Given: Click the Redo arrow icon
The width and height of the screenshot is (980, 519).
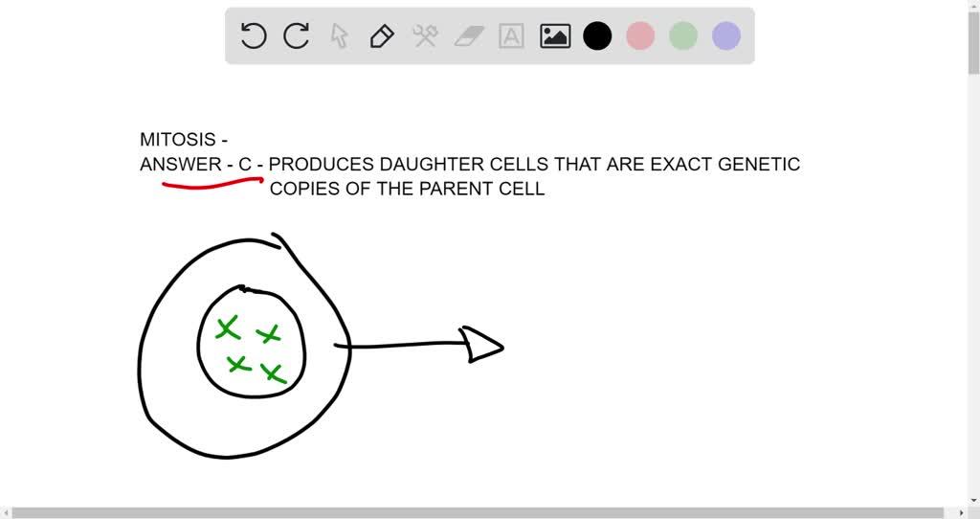Looking at the screenshot, I should (x=297, y=36).
